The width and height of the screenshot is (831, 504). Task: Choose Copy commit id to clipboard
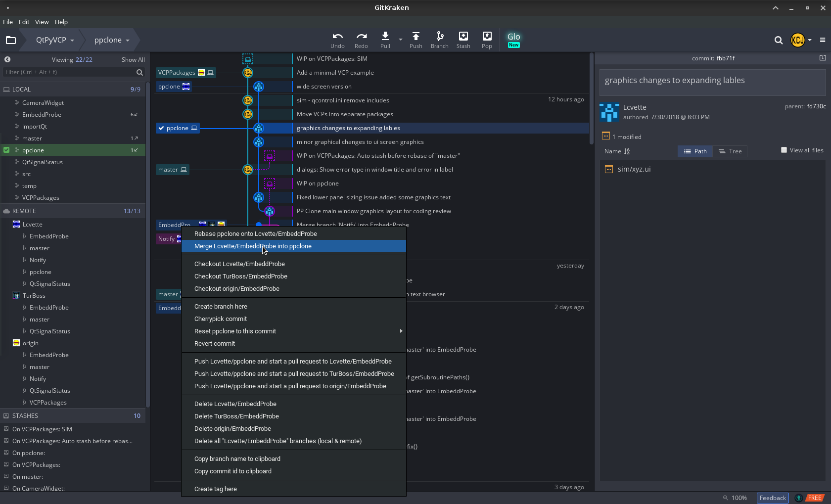pos(294,471)
